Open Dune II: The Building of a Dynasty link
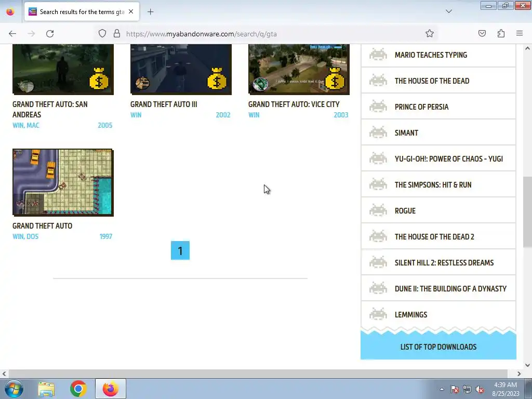 point(450,288)
